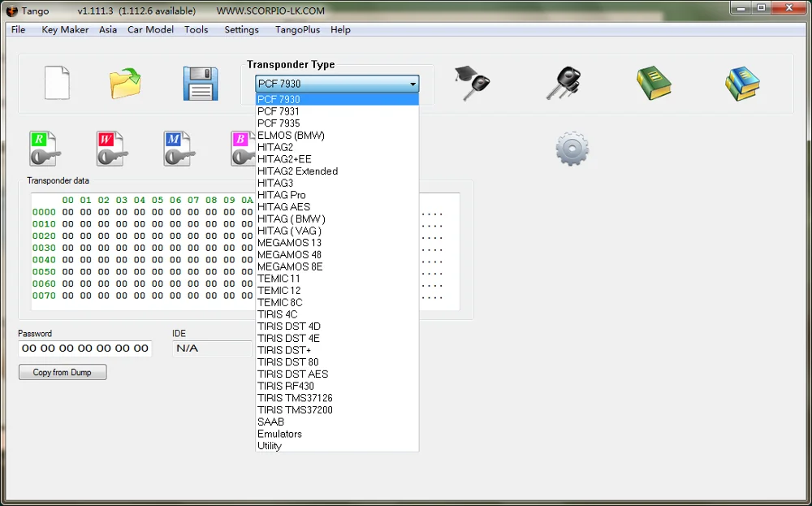Open the green book reference manual

click(654, 82)
